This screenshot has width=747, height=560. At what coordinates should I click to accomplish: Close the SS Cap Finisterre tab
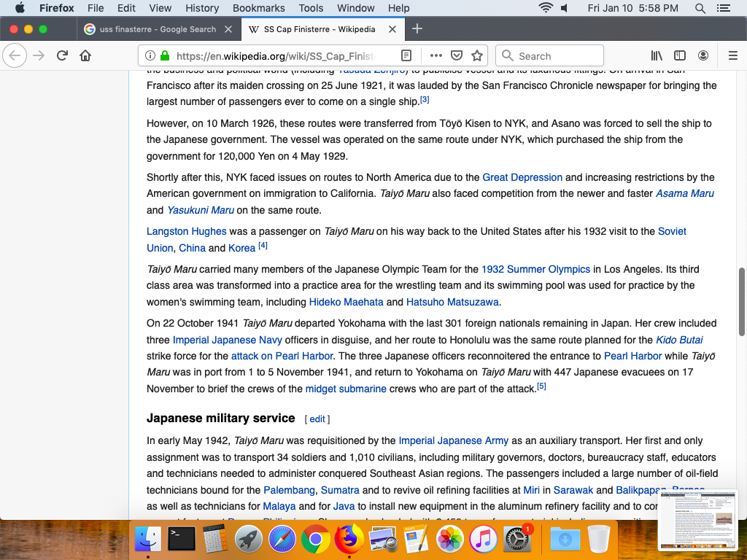click(392, 29)
